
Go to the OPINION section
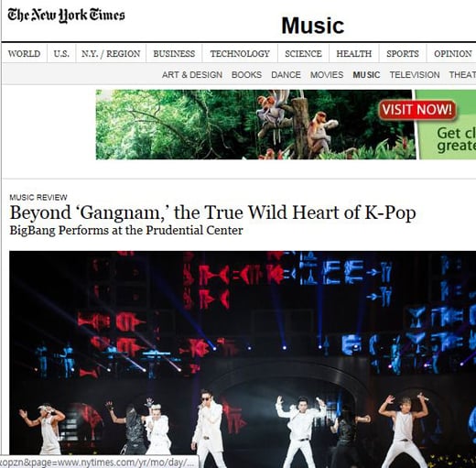[x=453, y=54]
